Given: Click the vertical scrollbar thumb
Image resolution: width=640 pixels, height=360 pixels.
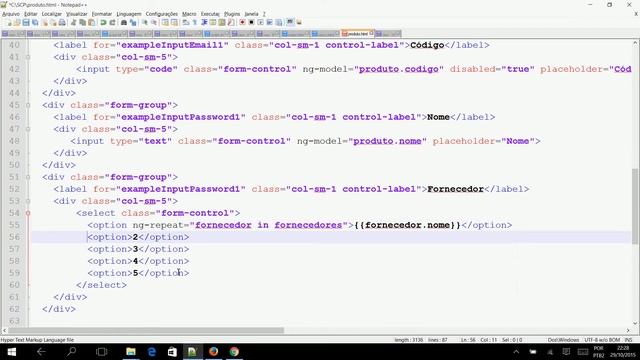Looking at the screenshot, I should [635, 206].
